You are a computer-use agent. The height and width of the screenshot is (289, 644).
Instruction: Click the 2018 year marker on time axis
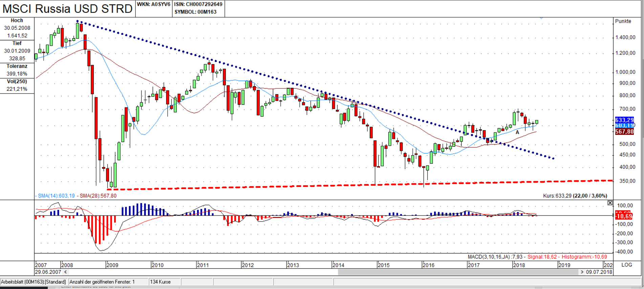tap(519, 265)
